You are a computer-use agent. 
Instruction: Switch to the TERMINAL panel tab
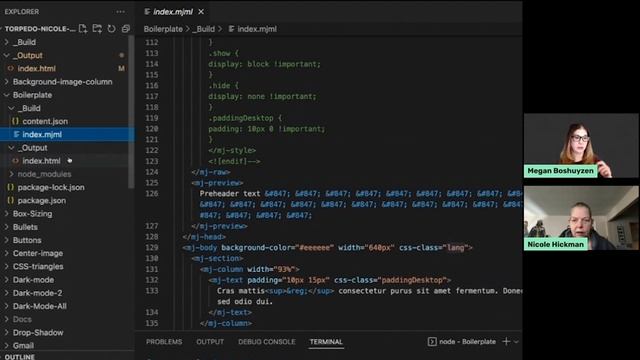pyautogui.click(x=326, y=342)
